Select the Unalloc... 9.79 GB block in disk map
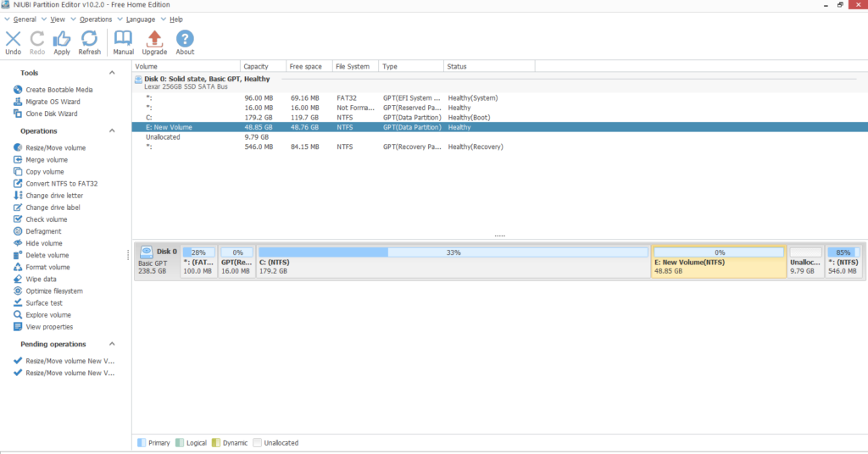Viewport: 868px width, 454px height. (x=805, y=261)
